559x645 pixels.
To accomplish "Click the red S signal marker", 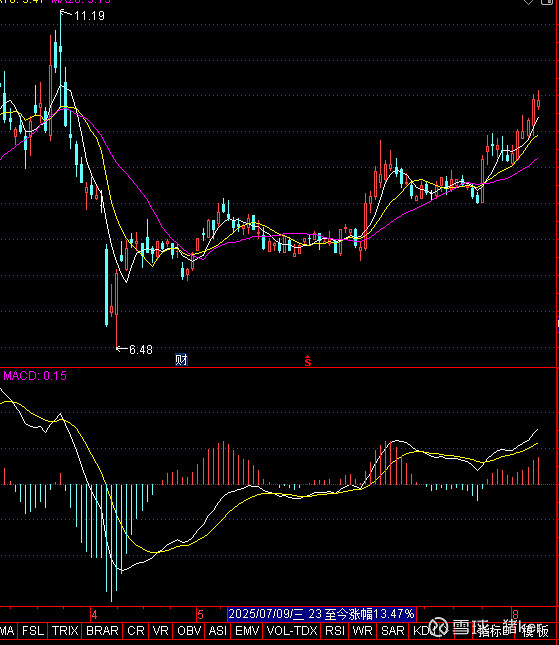I will [x=308, y=361].
